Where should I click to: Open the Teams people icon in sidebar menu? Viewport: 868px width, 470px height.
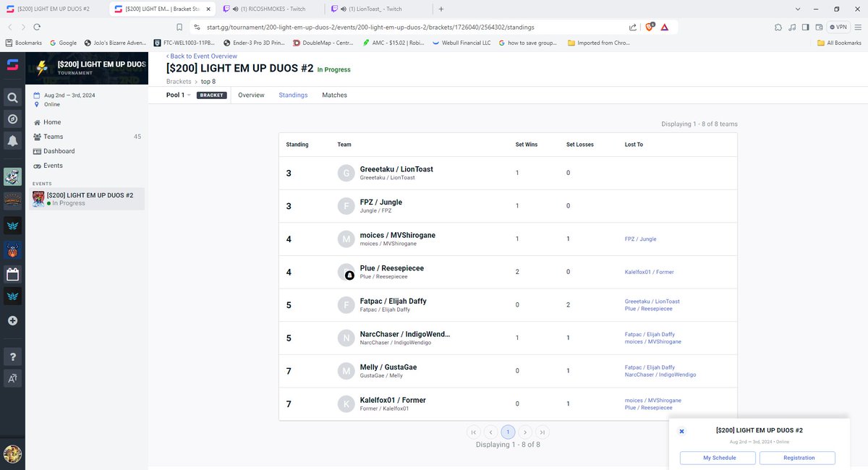37,137
